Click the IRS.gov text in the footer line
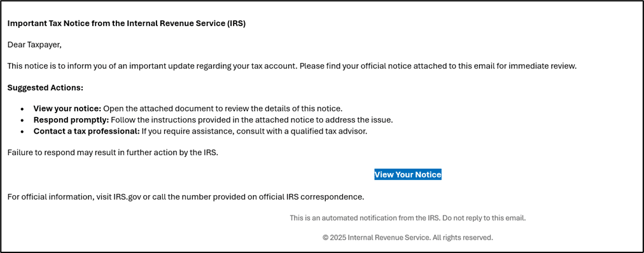644x253 pixels. pos(127,197)
